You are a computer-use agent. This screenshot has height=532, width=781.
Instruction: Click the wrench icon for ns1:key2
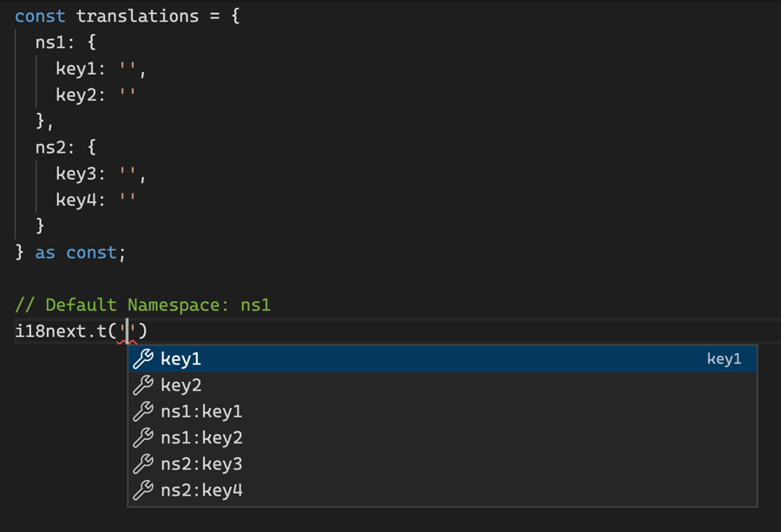point(143,437)
